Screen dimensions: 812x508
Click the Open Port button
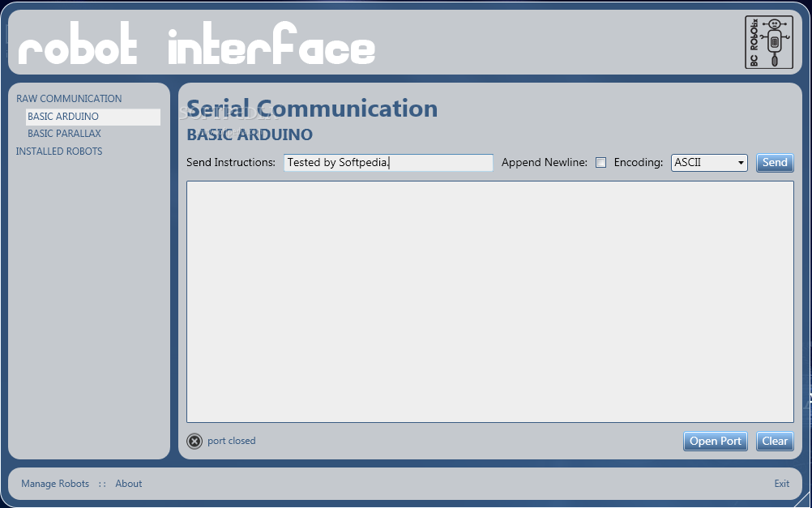[715, 441]
